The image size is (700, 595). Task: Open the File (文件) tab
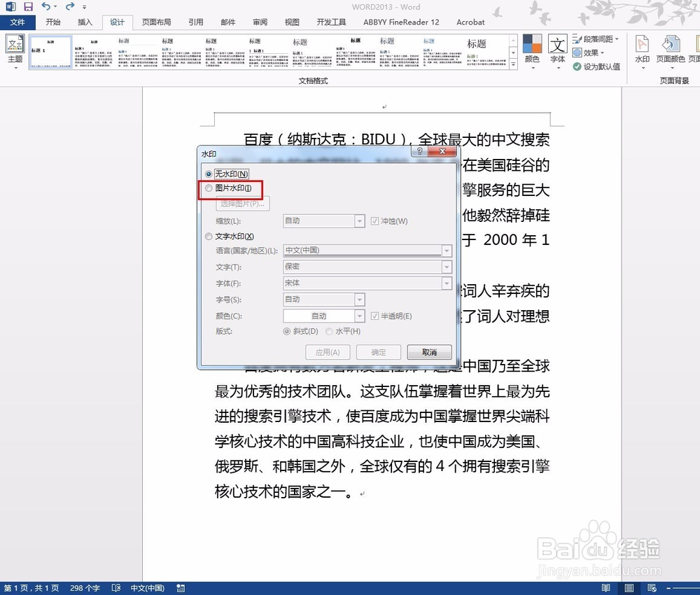[x=17, y=22]
